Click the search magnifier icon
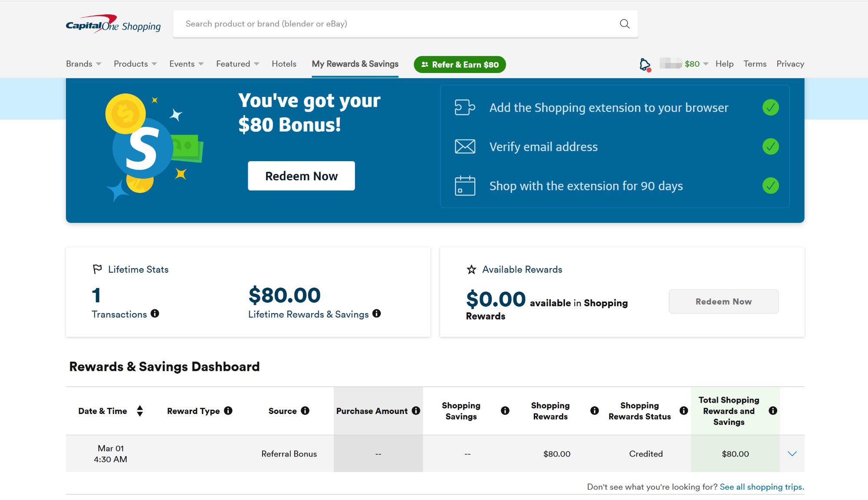 pyautogui.click(x=624, y=23)
